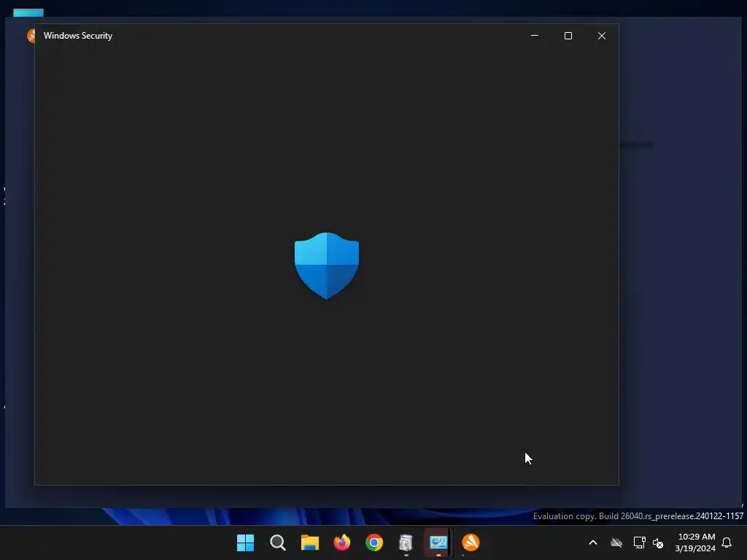Open the Windows Start menu
Screen dimensions: 747x560
point(245,542)
